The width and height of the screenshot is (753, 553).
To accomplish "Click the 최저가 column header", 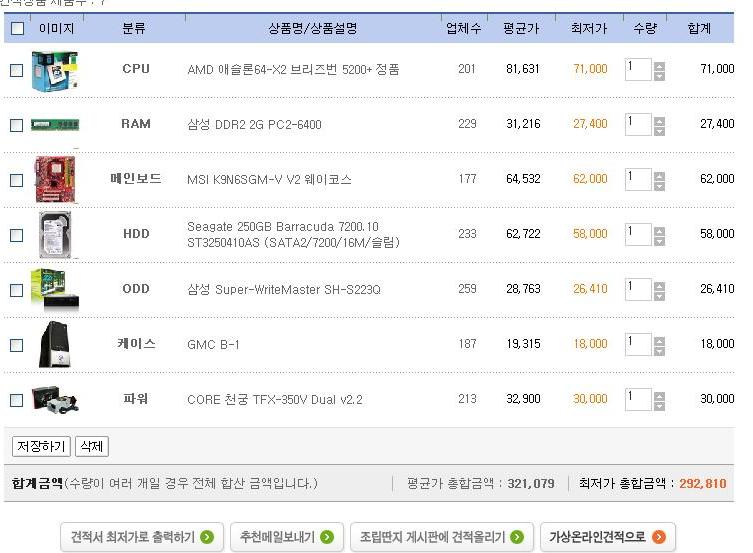I will pyautogui.click(x=589, y=28).
